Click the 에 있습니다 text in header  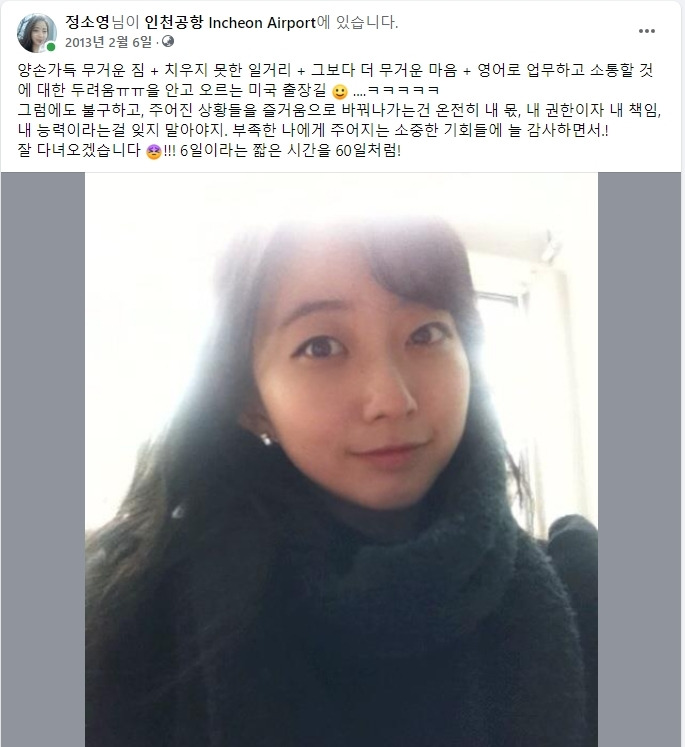tap(357, 22)
